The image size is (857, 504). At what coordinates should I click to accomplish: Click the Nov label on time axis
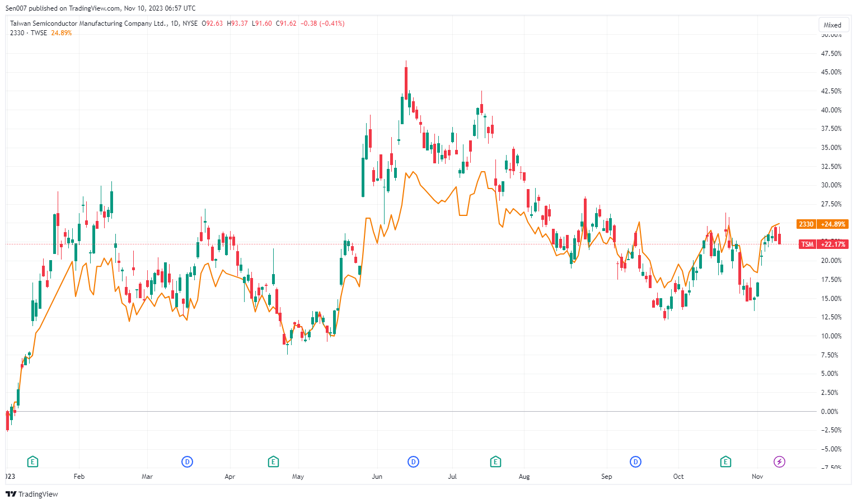pos(757,477)
